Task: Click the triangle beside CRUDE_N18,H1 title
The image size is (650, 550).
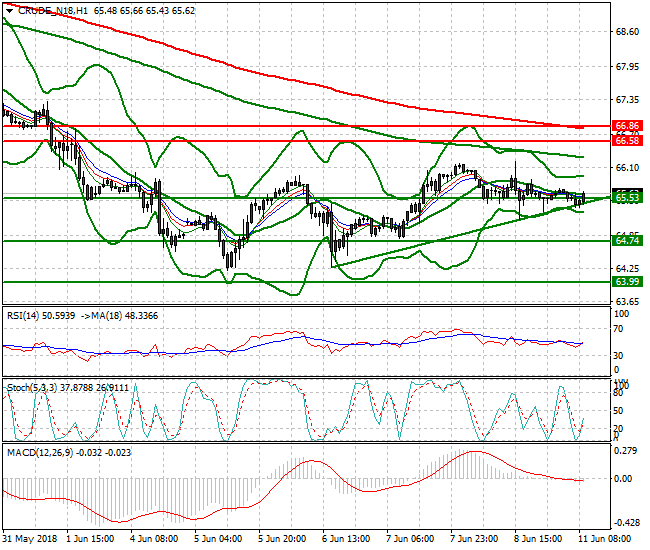Action: pos(7,10)
